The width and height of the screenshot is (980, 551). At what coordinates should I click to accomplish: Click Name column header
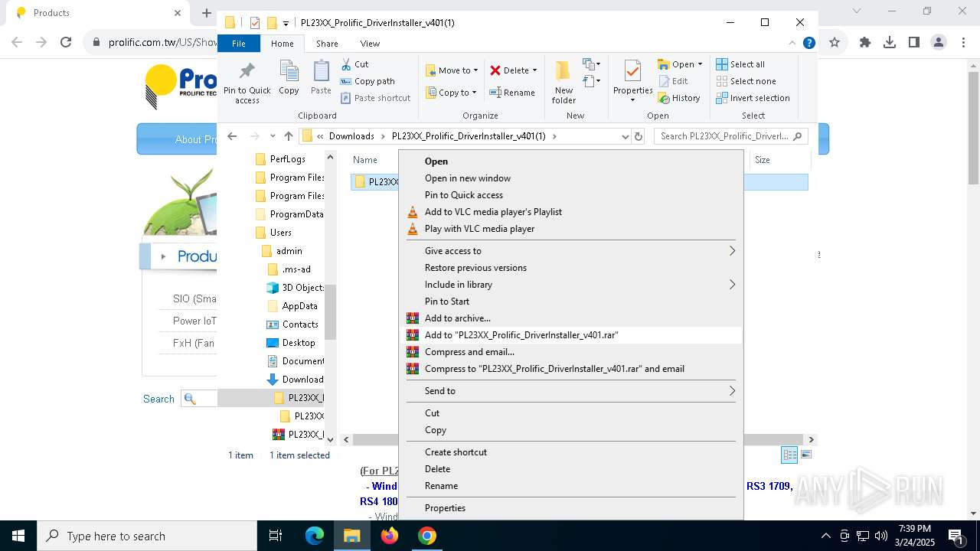(x=365, y=160)
